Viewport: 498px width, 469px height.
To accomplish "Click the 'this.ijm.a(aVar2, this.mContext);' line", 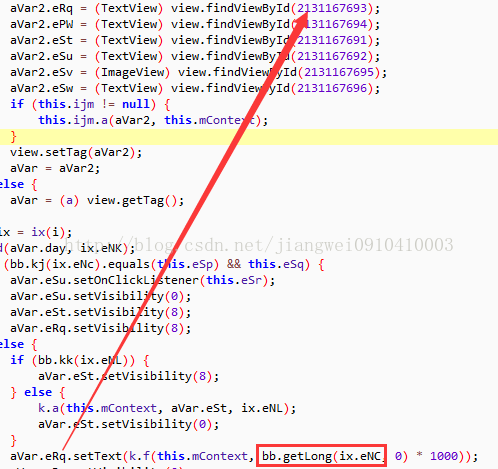I will [153, 120].
